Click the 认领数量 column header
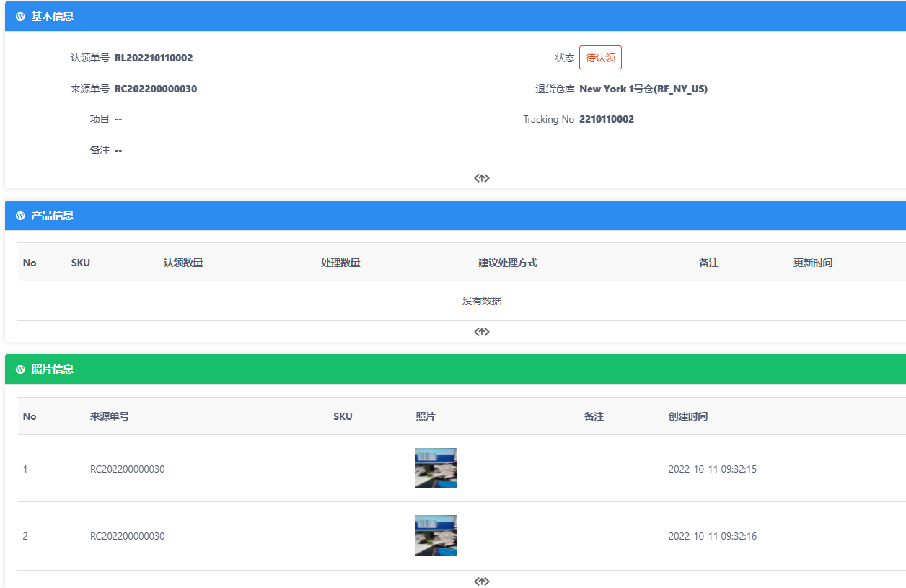906x588 pixels. pyautogui.click(x=183, y=263)
